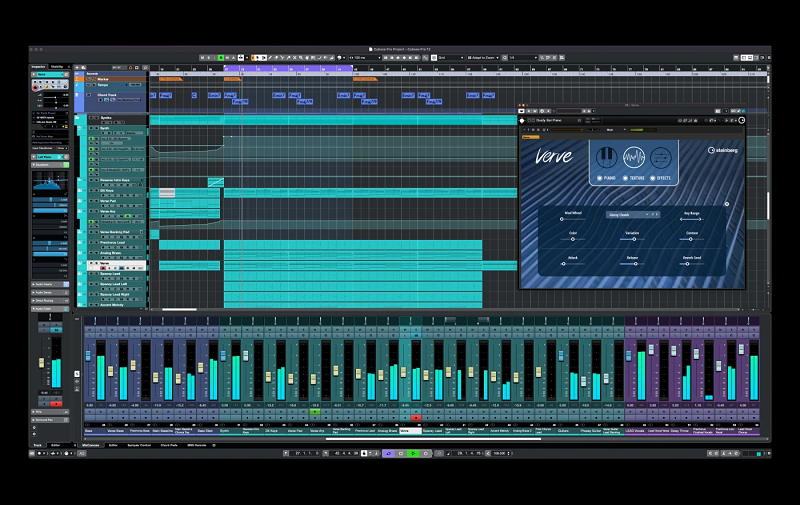The height and width of the screenshot is (505, 800).
Task: Switch to the MixConsole tab in lower zone
Action: (91, 444)
